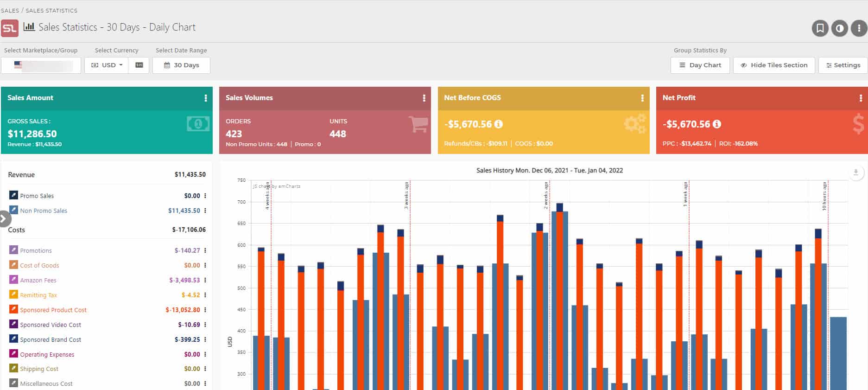Open the USD currency dropdown
This screenshot has height=390, width=868.
click(107, 65)
